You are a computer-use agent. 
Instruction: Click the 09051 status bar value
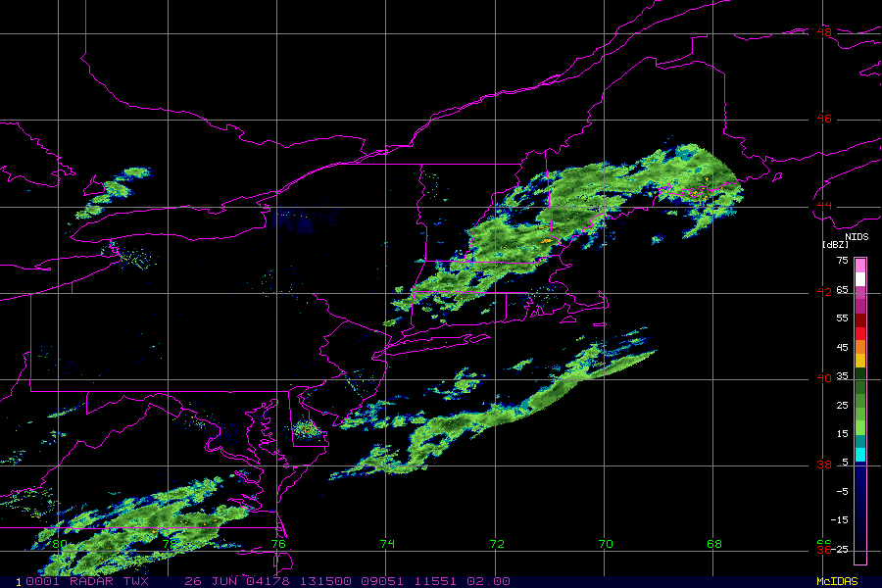(382, 581)
